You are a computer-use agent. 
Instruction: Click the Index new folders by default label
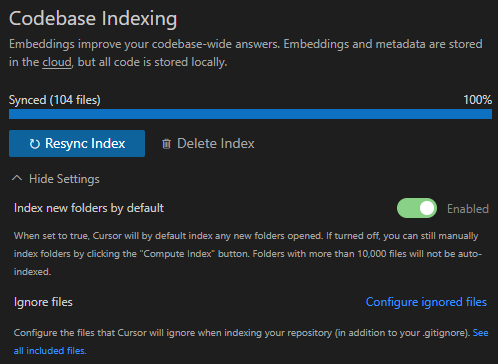(89, 208)
